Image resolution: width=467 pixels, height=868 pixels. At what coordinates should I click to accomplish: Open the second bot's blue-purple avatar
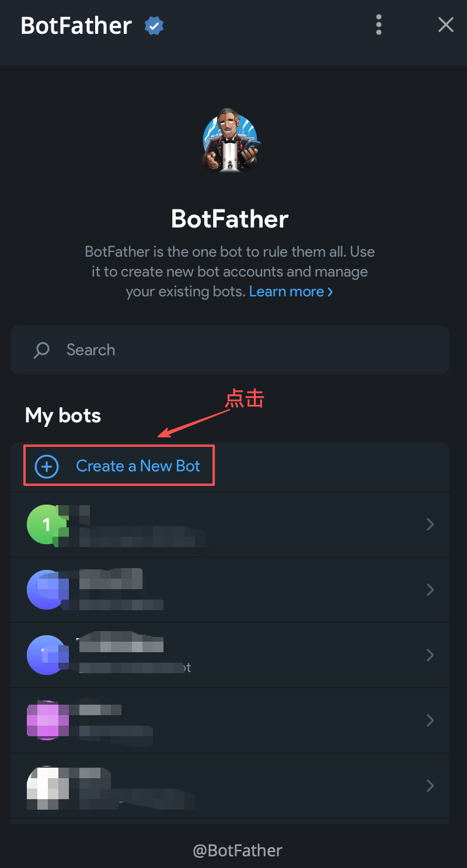click(47, 590)
